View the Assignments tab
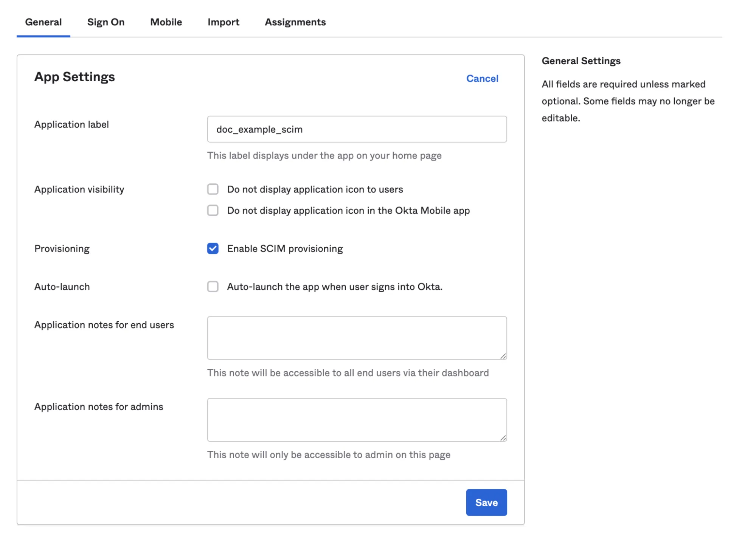The width and height of the screenshot is (756, 535). 295,22
